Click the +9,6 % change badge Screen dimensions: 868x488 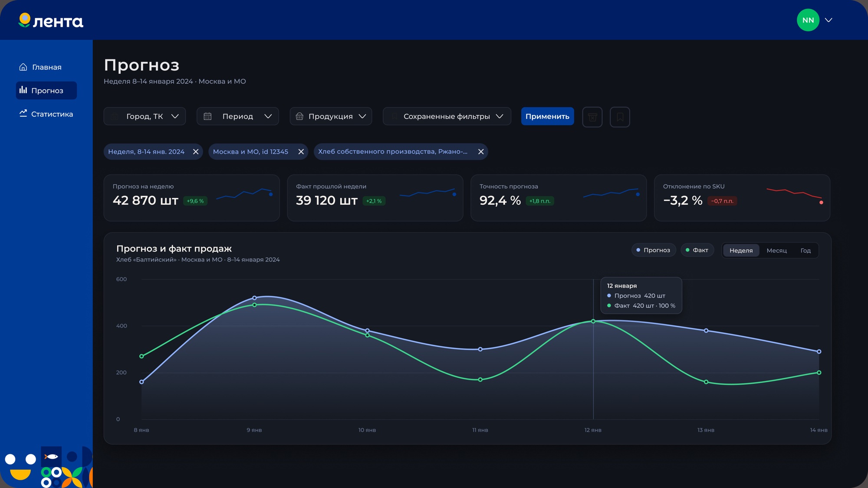click(195, 201)
